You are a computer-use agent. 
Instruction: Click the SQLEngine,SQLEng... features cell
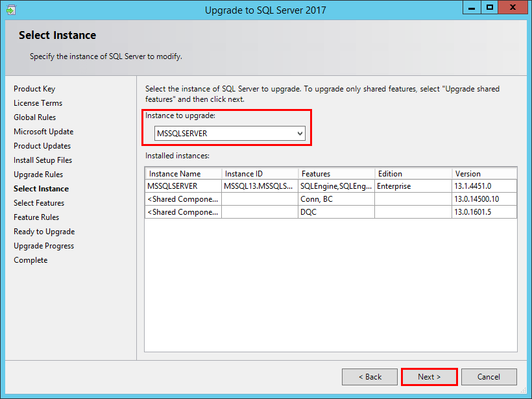[x=337, y=186]
